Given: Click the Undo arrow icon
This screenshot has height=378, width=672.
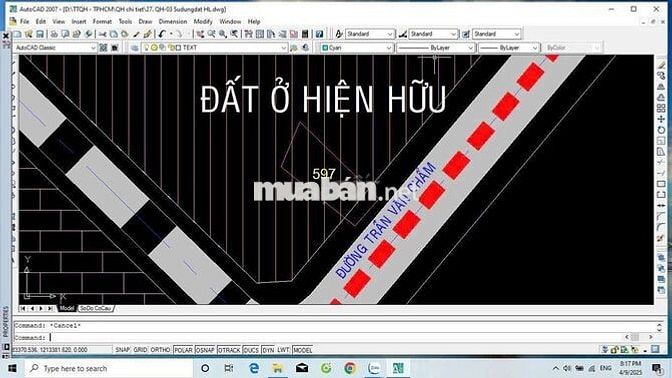Looking at the screenshot, I should click(x=162, y=34).
